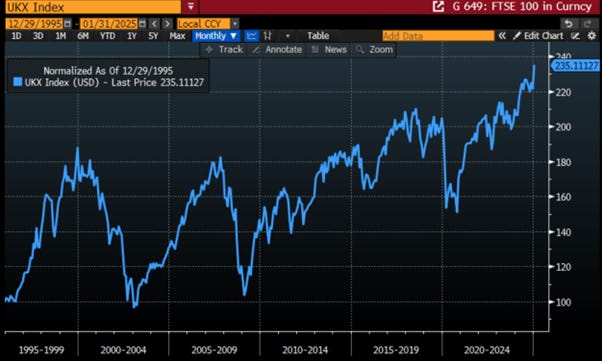This screenshot has width=602, height=361.
Task: Click the Edit Chart button
Action: pos(539,36)
